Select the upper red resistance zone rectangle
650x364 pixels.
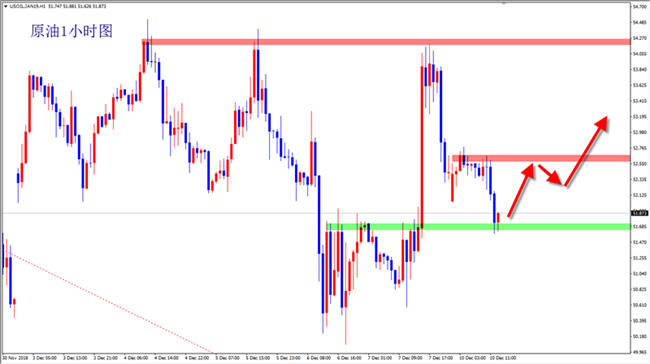tap(386, 42)
